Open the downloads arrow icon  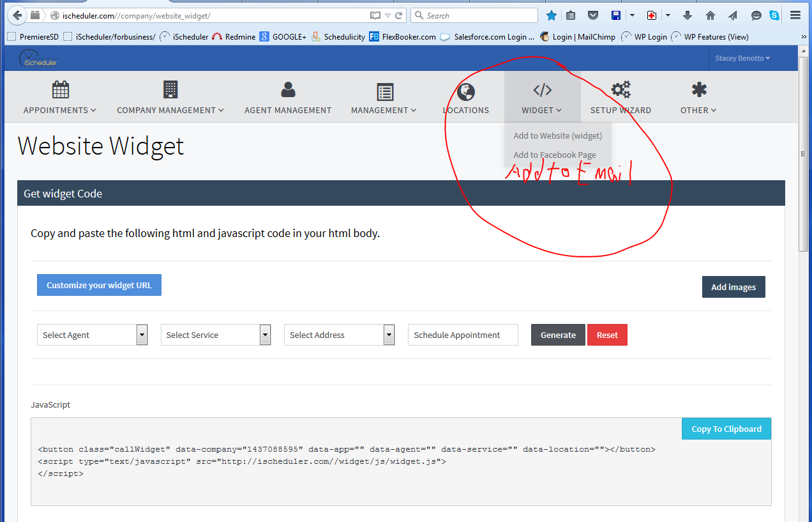click(688, 15)
